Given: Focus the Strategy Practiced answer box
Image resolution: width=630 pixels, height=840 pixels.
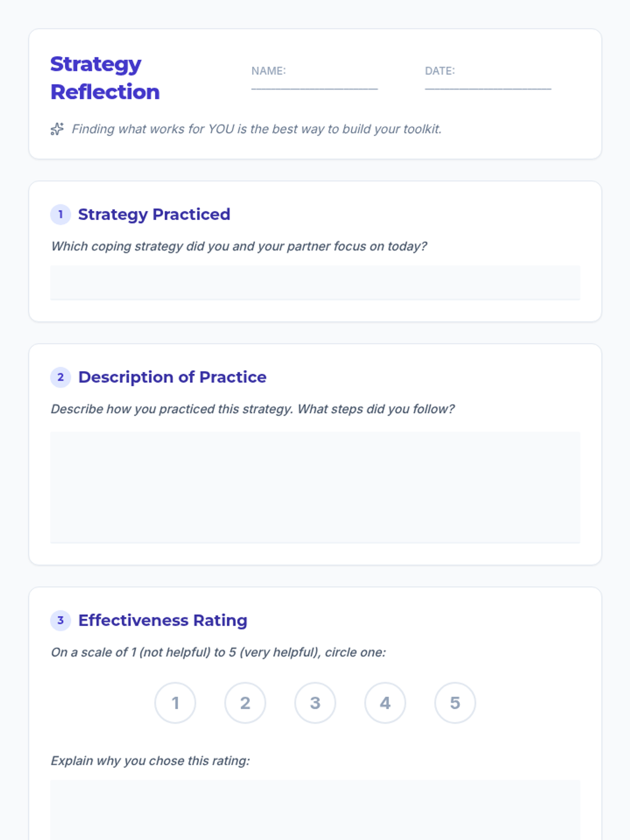Looking at the screenshot, I should (x=315, y=282).
